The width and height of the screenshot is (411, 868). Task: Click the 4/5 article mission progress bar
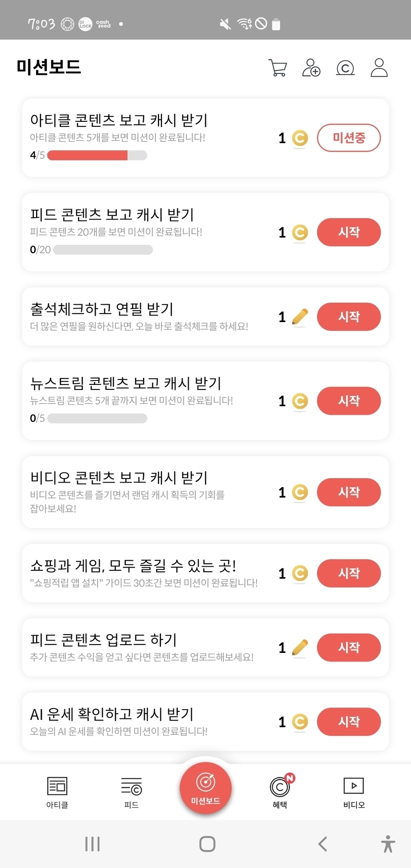click(97, 155)
